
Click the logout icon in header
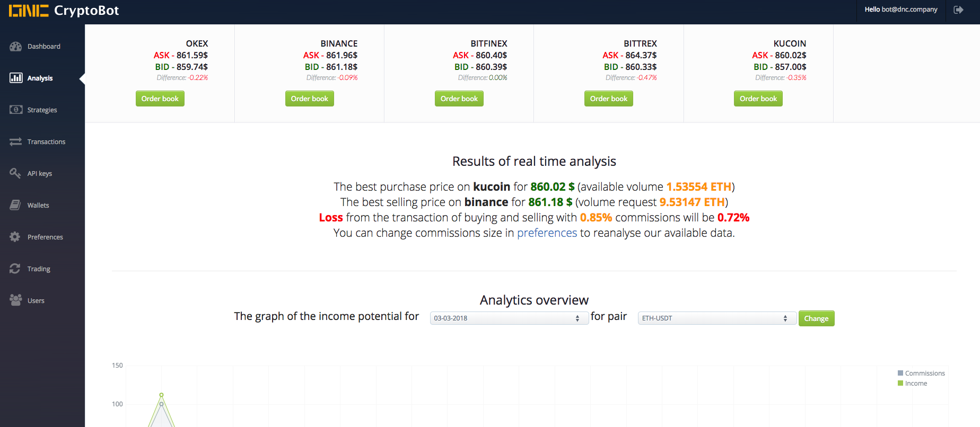958,10
